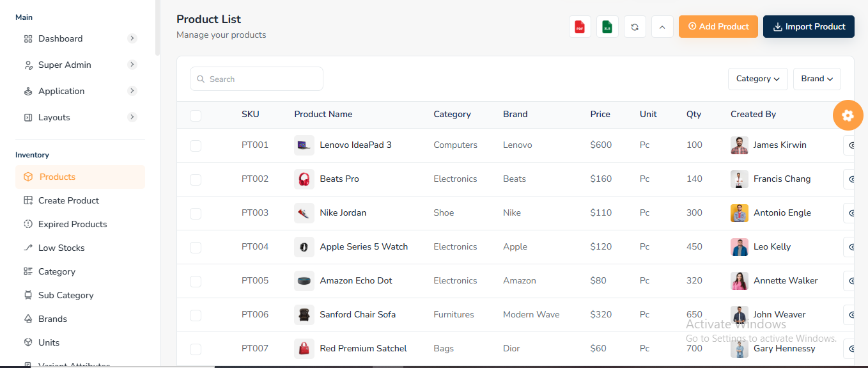Check the box for PT006 row
This screenshot has width=868, height=368.
pos(196,316)
